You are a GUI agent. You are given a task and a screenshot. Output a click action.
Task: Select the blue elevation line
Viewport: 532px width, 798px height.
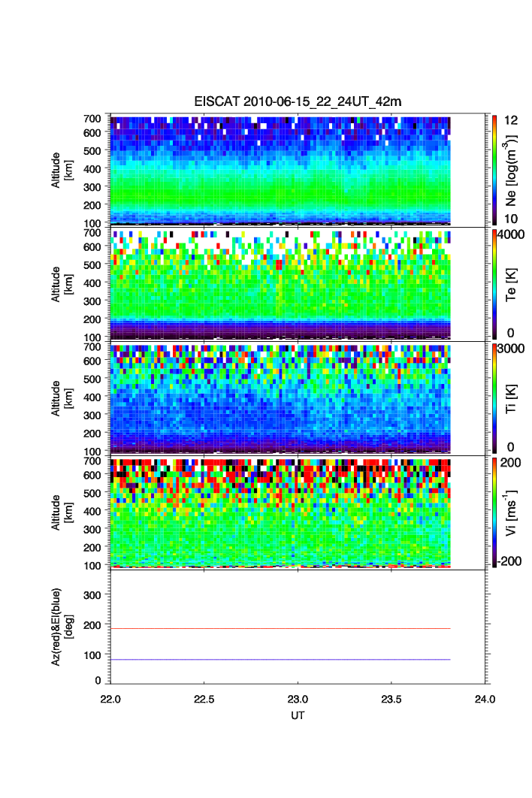pyautogui.click(x=280, y=660)
